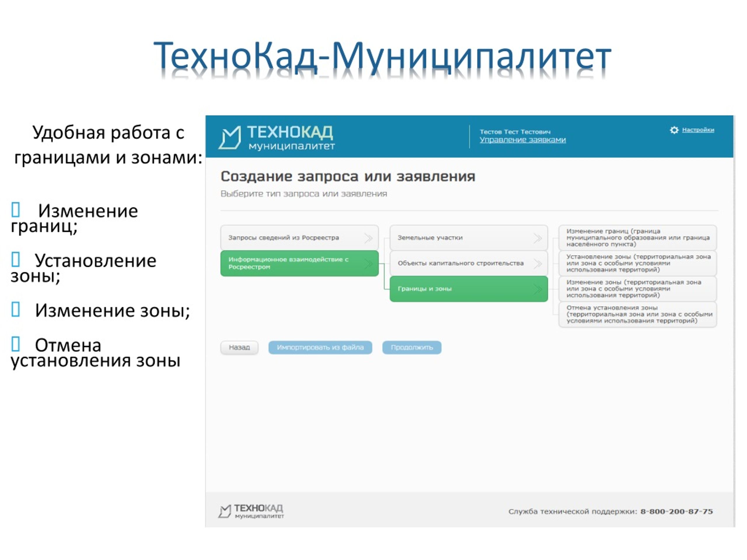Select Информационное взаимодействие с Росреестром

pos(299,263)
